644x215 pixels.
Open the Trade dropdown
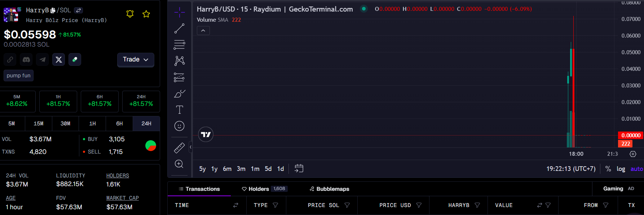click(136, 60)
